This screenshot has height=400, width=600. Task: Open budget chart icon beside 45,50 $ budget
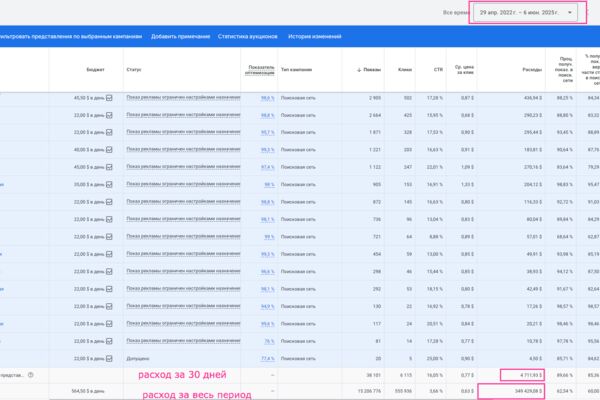[x=109, y=98]
